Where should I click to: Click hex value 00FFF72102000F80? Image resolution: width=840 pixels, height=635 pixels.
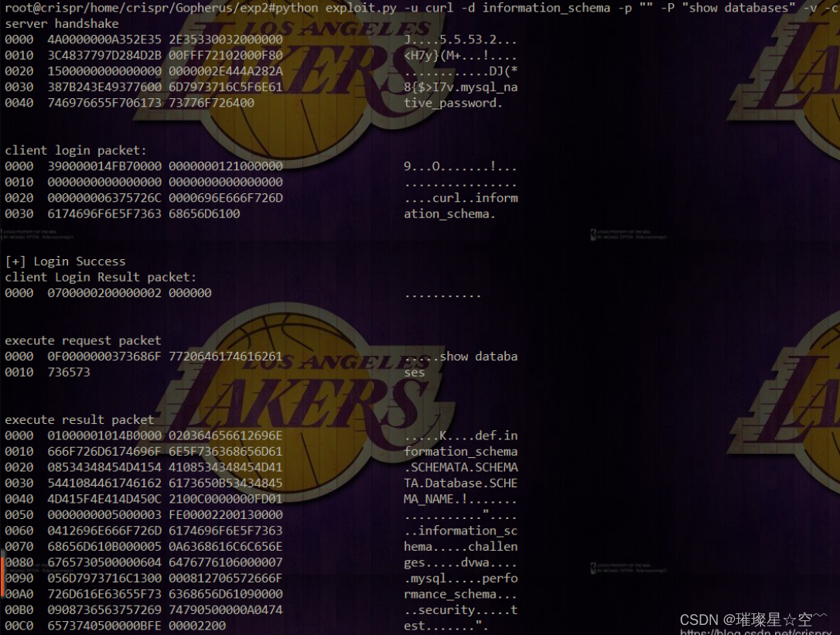point(226,55)
